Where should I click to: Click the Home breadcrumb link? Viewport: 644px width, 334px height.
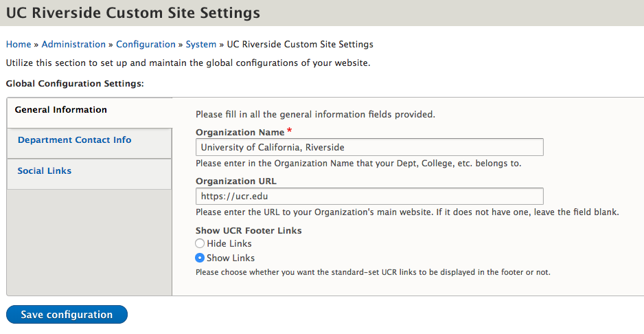click(19, 44)
